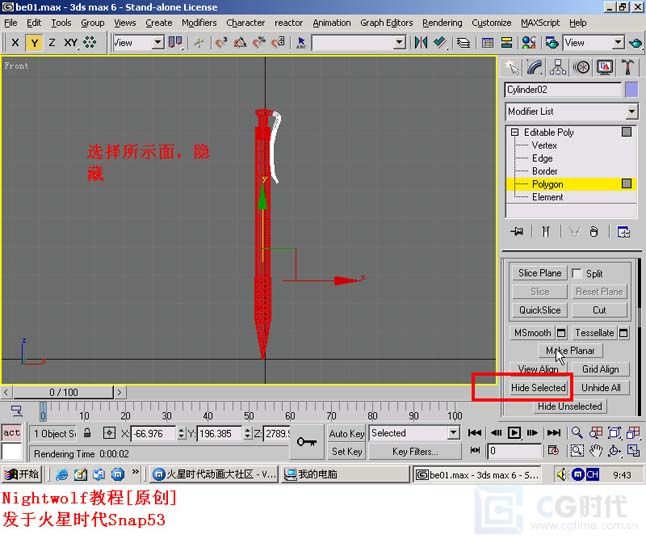Screen dimensions: 646x539
Task: Select the Vertex sub-object level
Action: pyautogui.click(x=544, y=145)
